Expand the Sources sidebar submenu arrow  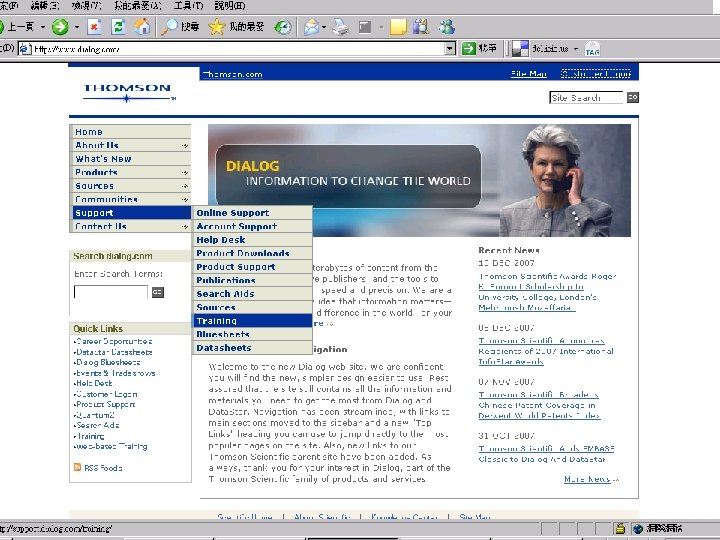[185, 186]
